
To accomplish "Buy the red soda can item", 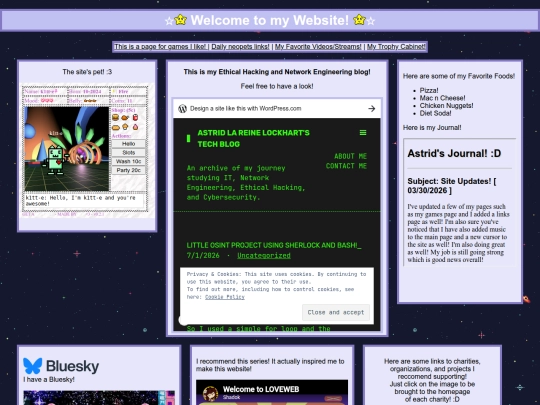I will point(135,117).
